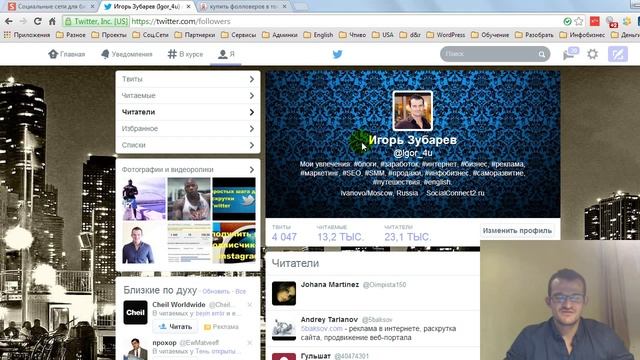Bookmark this page with the star icon

(579, 21)
